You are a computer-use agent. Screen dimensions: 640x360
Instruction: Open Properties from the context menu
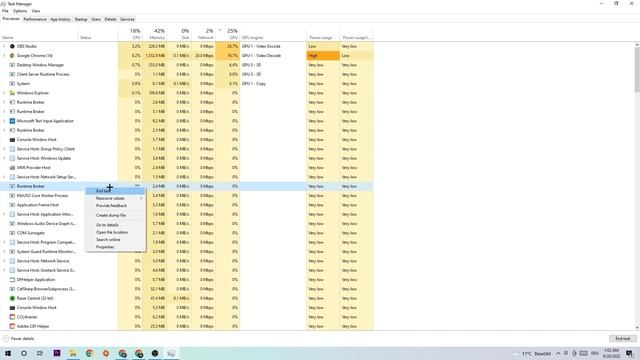[x=116, y=247]
